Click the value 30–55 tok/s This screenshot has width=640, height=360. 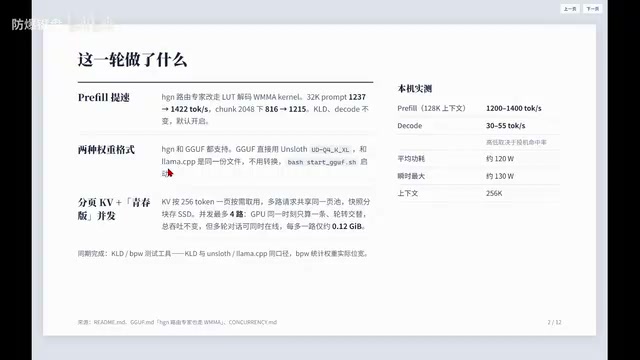[x=505, y=126]
